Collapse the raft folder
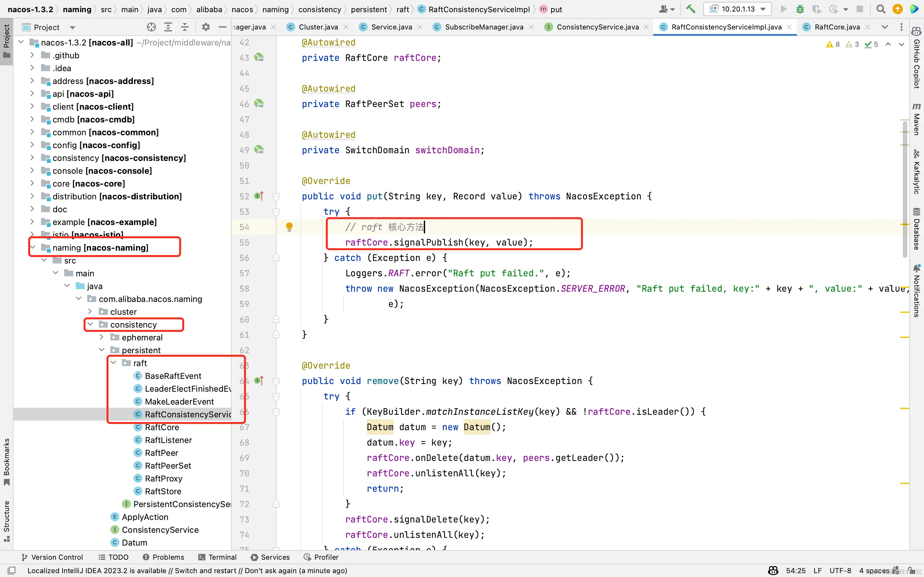This screenshot has height=577, width=924. coord(113,363)
